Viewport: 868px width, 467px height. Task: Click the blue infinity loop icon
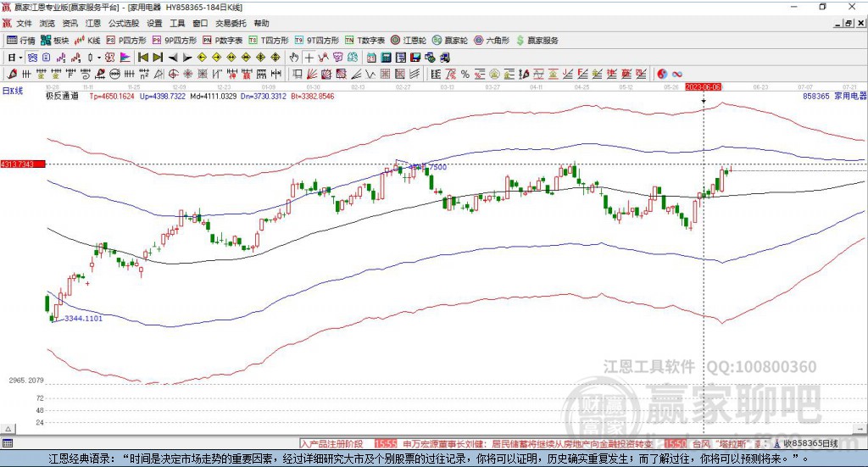click(677, 74)
